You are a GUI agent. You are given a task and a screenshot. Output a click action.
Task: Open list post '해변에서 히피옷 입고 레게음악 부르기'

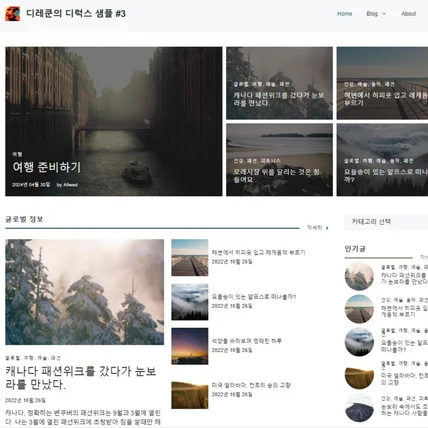click(258, 252)
